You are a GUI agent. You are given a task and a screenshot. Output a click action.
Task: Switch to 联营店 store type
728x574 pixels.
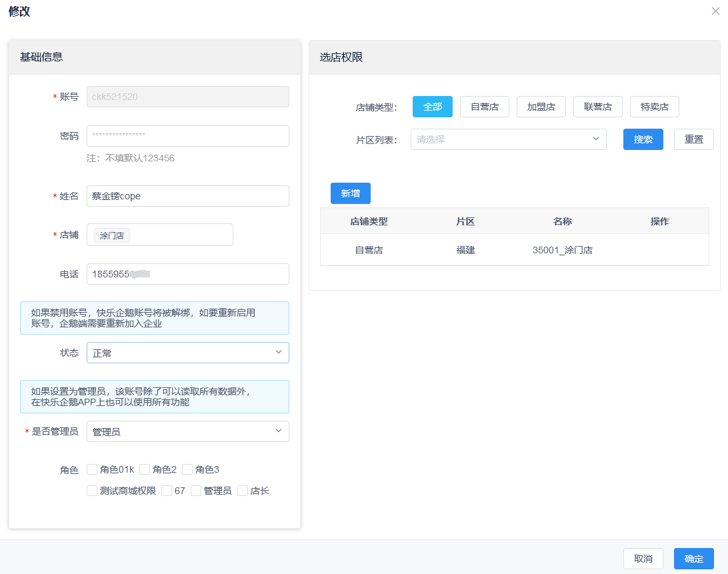coord(597,107)
